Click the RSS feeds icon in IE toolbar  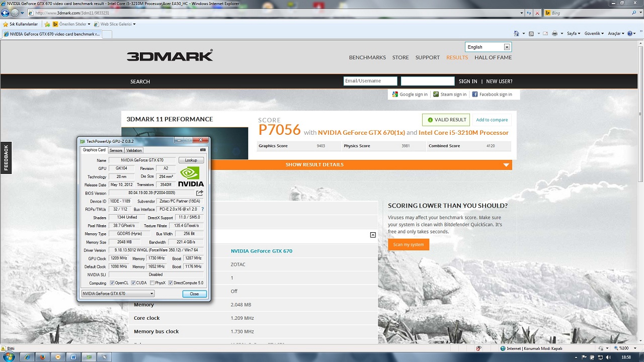pos(531,34)
